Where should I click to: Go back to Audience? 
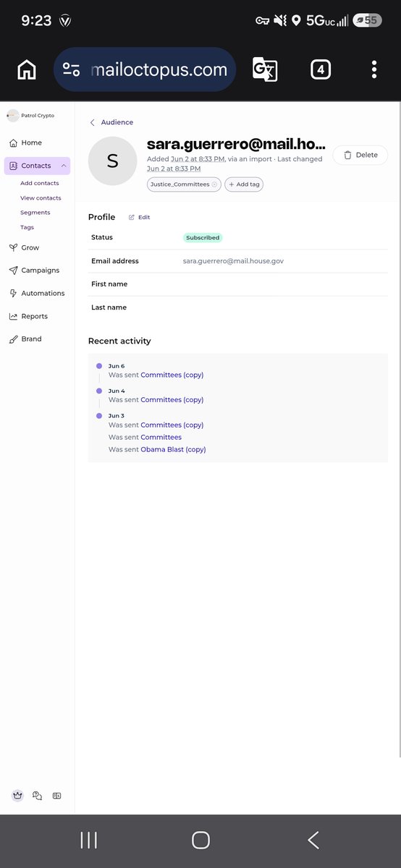pyautogui.click(x=111, y=122)
